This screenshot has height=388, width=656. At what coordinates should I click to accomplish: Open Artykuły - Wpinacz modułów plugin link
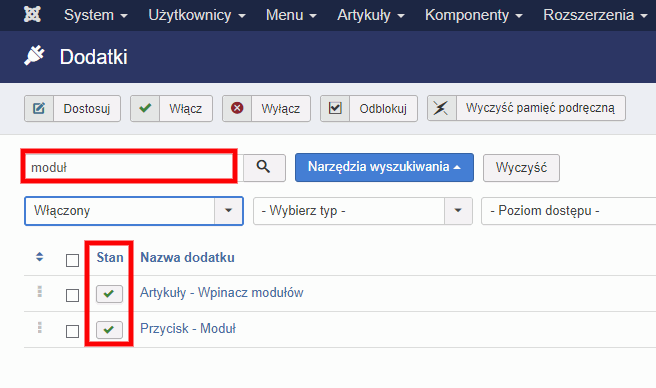tap(222, 293)
